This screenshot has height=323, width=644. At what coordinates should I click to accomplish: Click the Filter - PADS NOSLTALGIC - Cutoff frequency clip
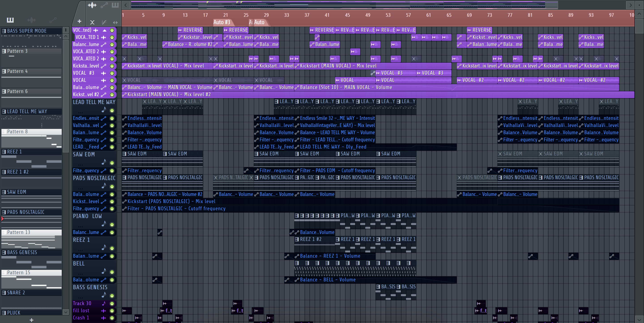tap(370, 208)
